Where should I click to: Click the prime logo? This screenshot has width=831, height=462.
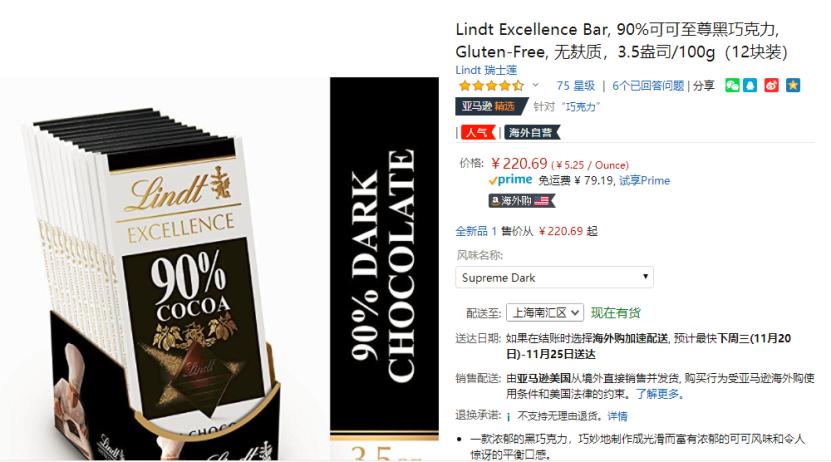point(510,180)
